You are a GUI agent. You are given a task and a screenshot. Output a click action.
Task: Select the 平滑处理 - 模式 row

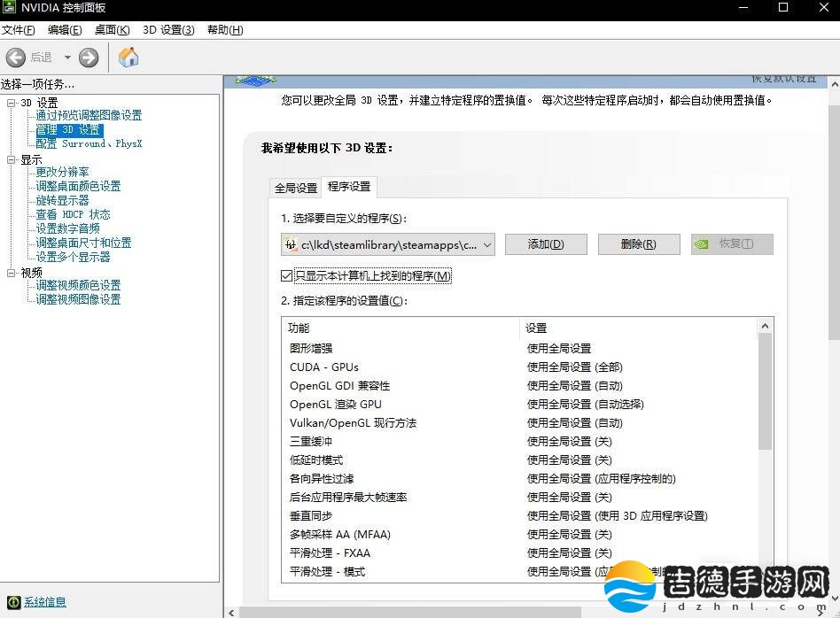[x=519, y=571]
